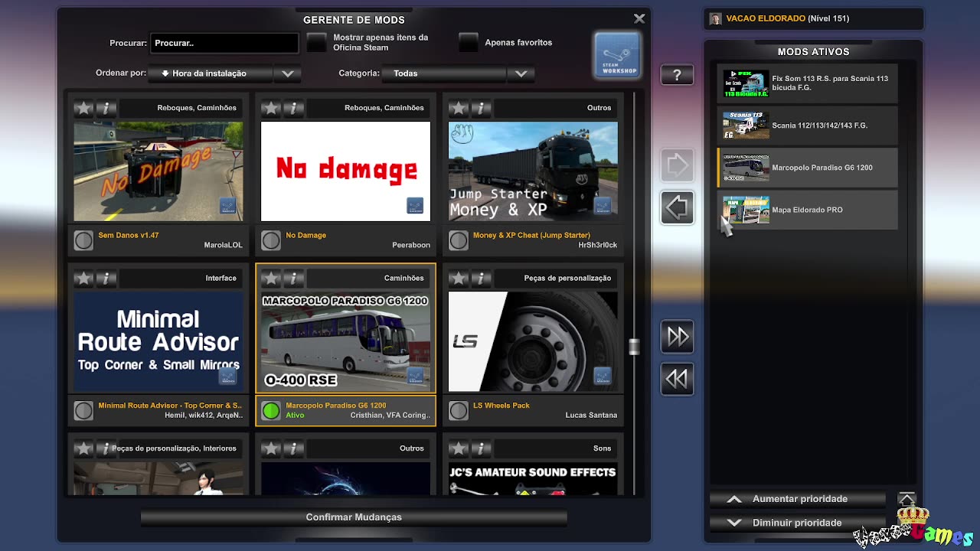The width and height of the screenshot is (980, 551).
Task: Star the LS Wheels Pack mod
Action: (x=459, y=279)
